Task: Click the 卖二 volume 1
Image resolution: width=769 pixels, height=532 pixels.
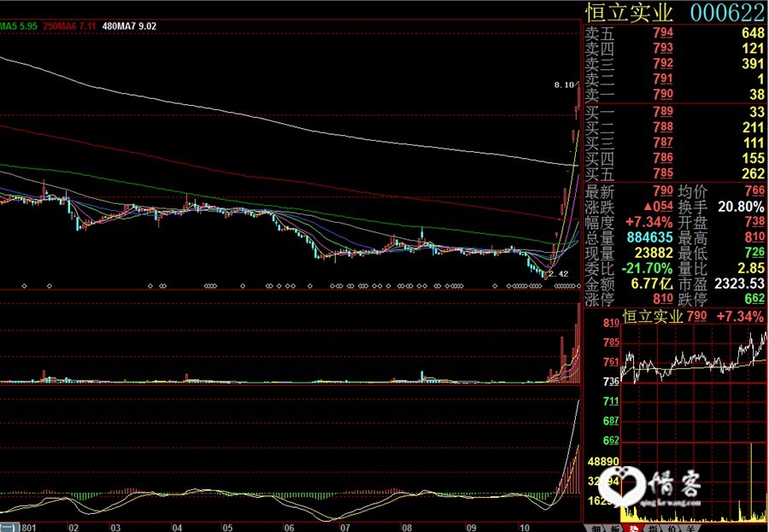Action: click(760, 79)
